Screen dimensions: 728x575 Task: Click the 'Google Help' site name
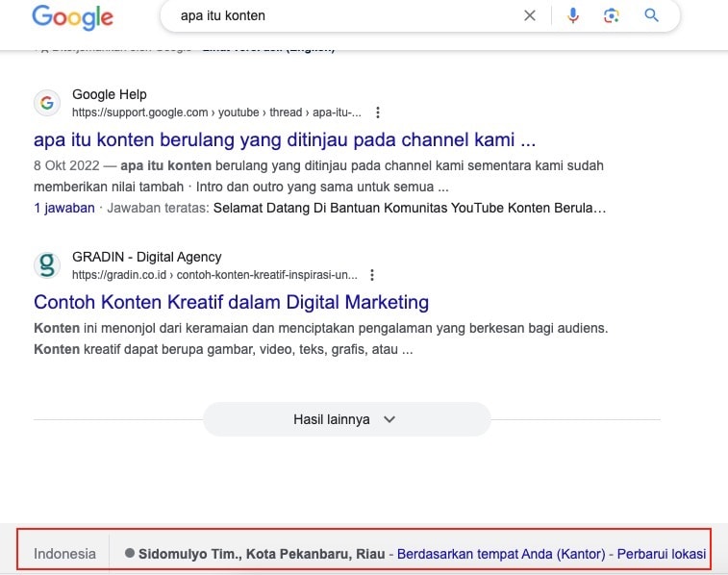(110, 94)
